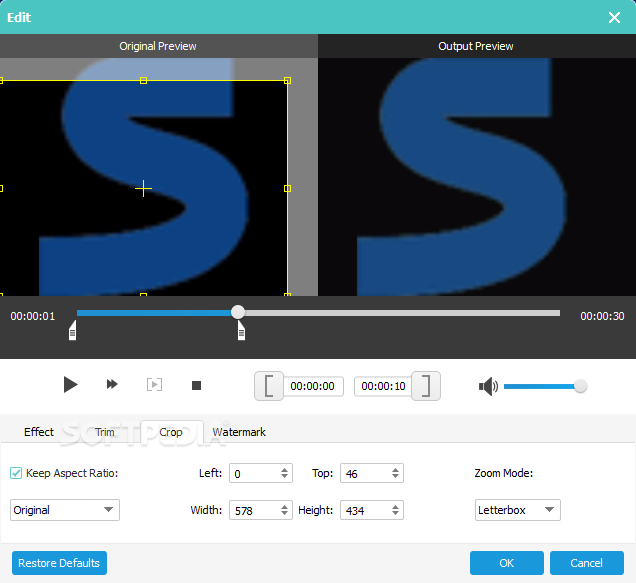636x583 pixels.
Task: Confirm edits with OK button
Action: coord(507,563)
